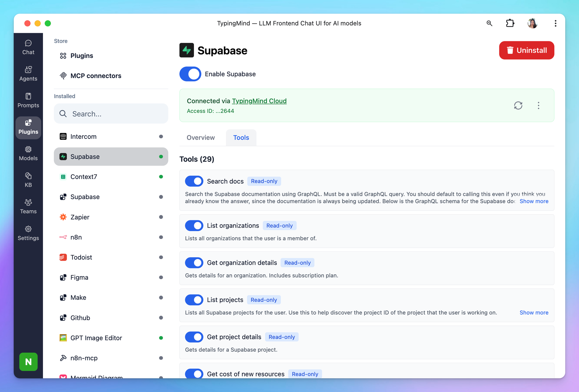Open Teams in the sidebar

click(28, 206)
